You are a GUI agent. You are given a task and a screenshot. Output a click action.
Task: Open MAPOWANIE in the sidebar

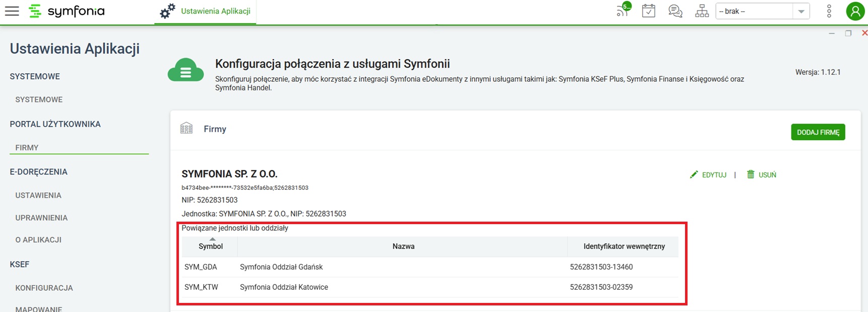click(x=38, y=308)
